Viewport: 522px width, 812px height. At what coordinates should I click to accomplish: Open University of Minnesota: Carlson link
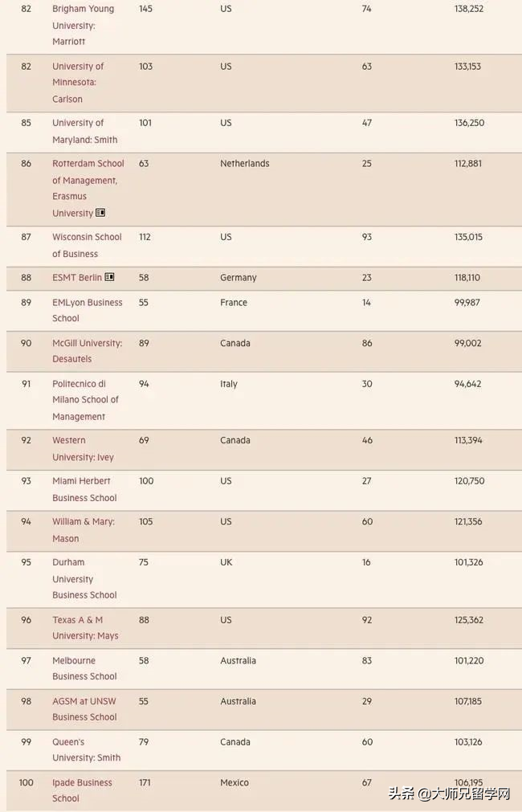78,83
